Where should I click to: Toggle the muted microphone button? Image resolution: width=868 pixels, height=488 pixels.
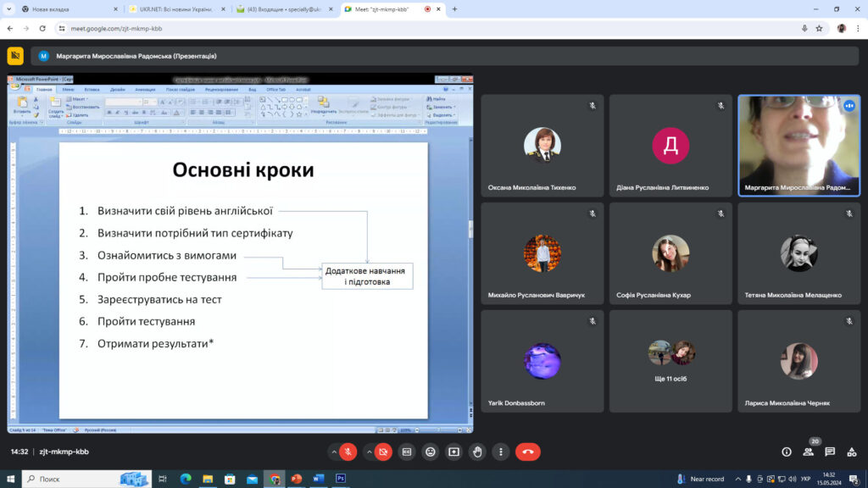348,452
